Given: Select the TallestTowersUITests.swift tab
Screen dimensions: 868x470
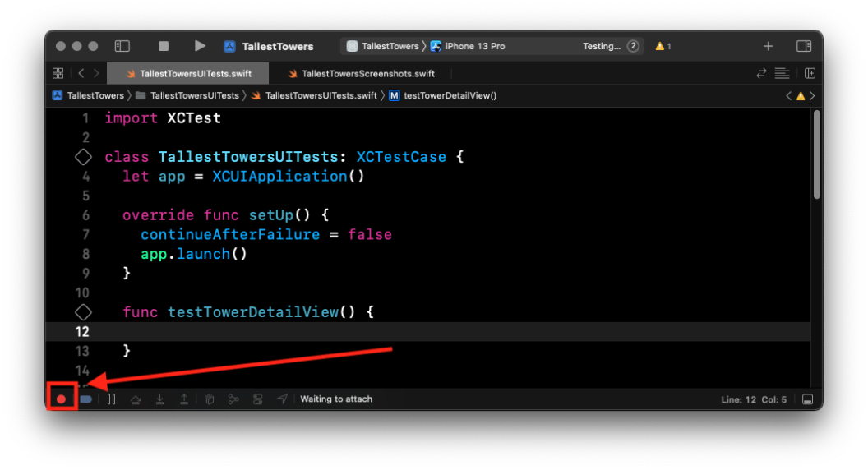Looking at the screenshot, I should tap(187, 74).
